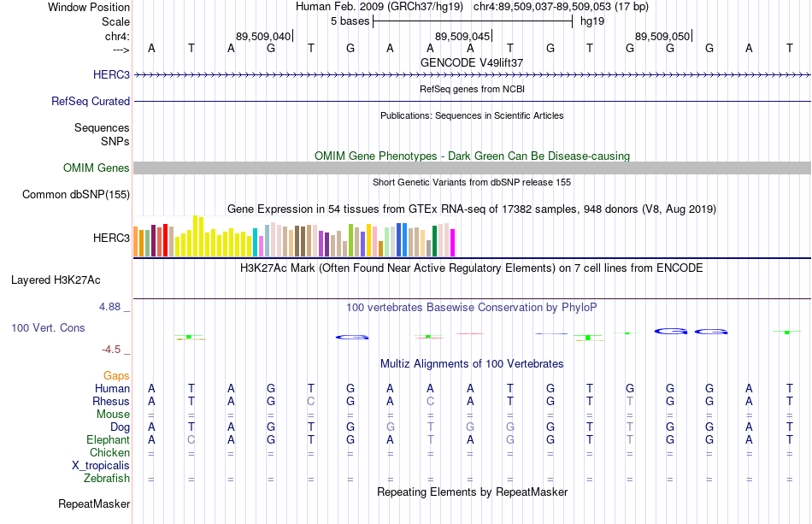This screenshot has width=812, height=524.
Task: Click the 5 bases scale bar
Action: tap(473, 21)
